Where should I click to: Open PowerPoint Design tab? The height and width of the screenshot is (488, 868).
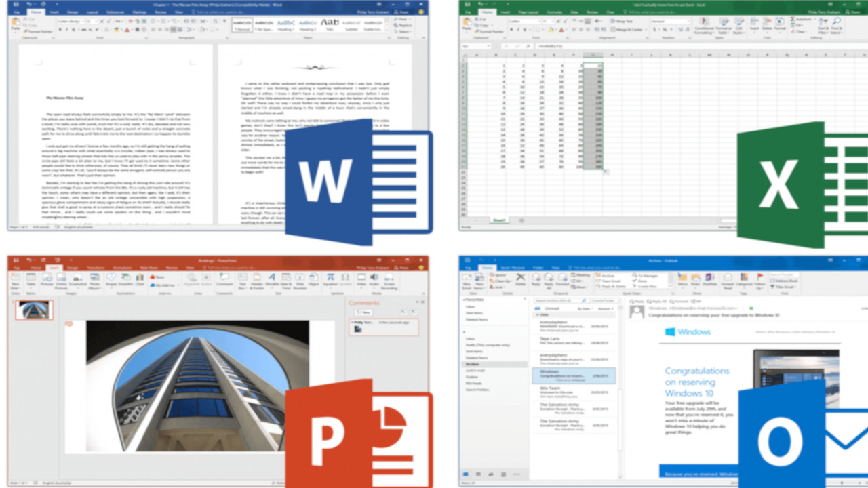73,268
